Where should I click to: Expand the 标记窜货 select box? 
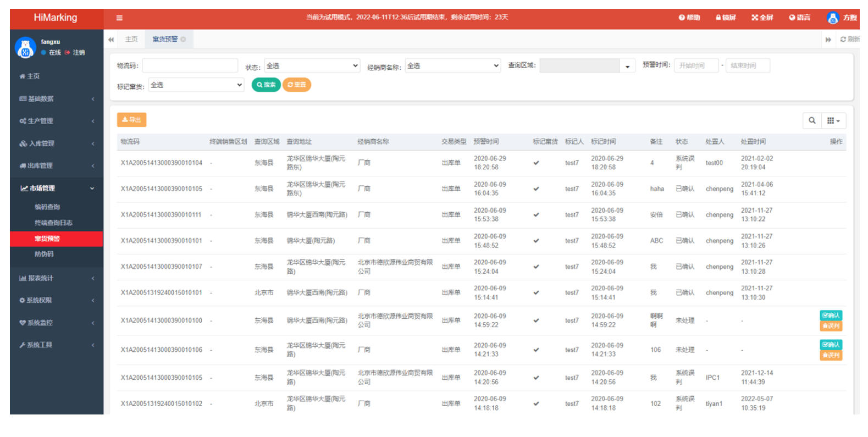click(196, 85)
